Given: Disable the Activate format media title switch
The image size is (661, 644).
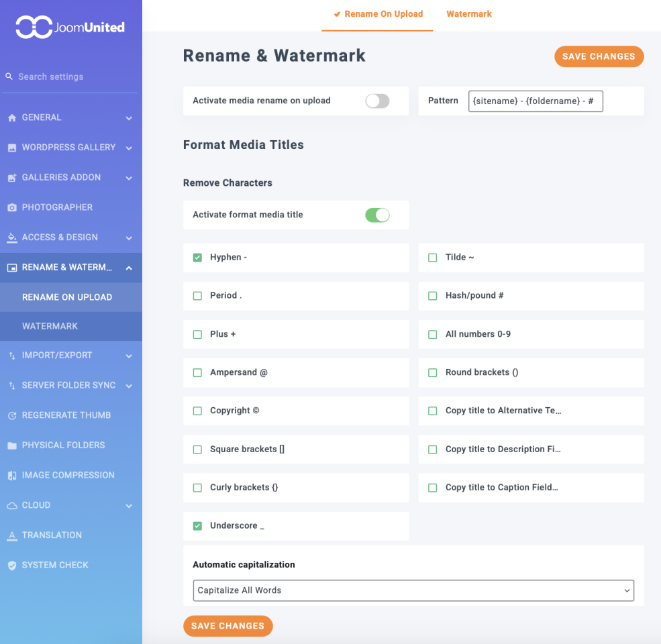Looking at the screenshot, I should (x=377, y=215).
